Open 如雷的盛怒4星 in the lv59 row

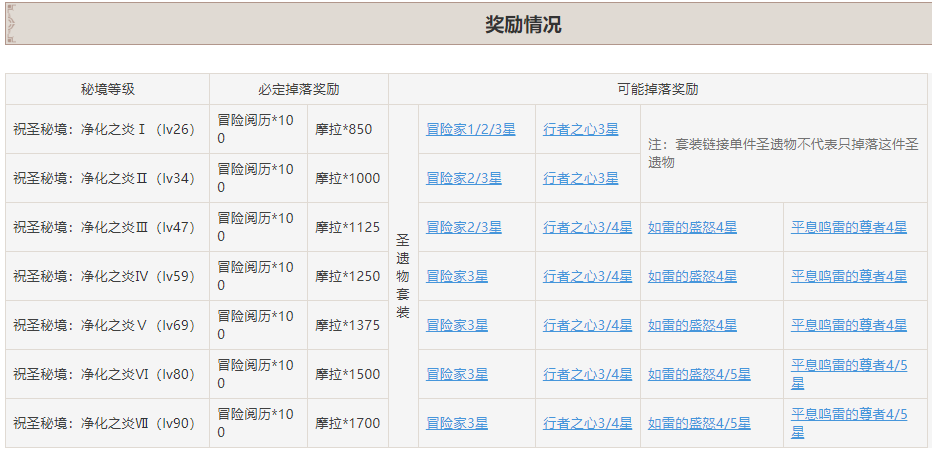click(x=692, y=277)
